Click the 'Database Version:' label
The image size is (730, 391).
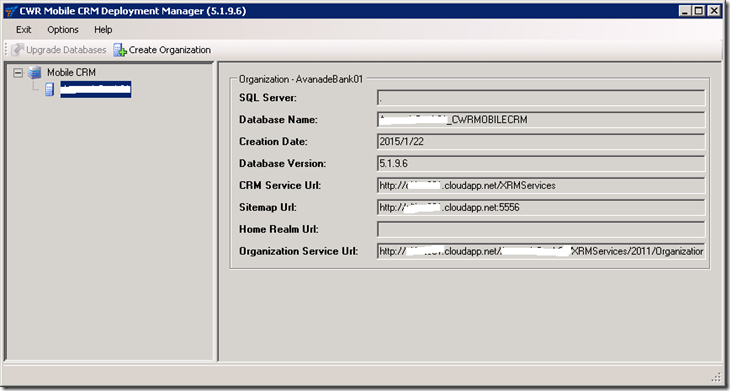pos(282,163)
